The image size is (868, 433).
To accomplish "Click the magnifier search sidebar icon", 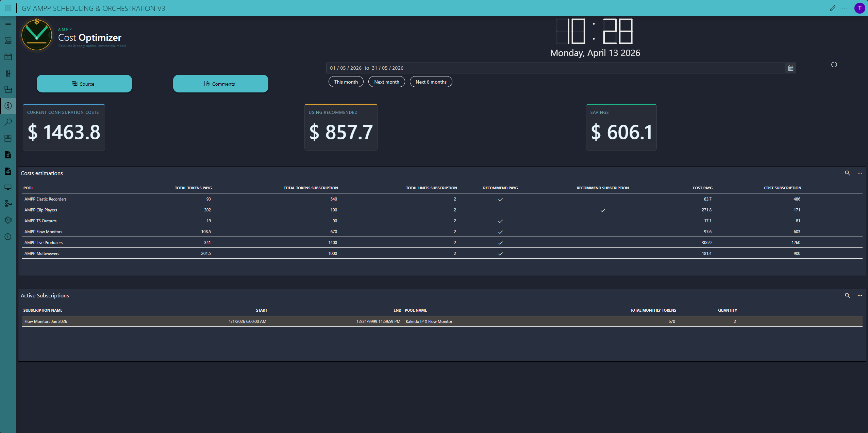I will tap(8, 122).
